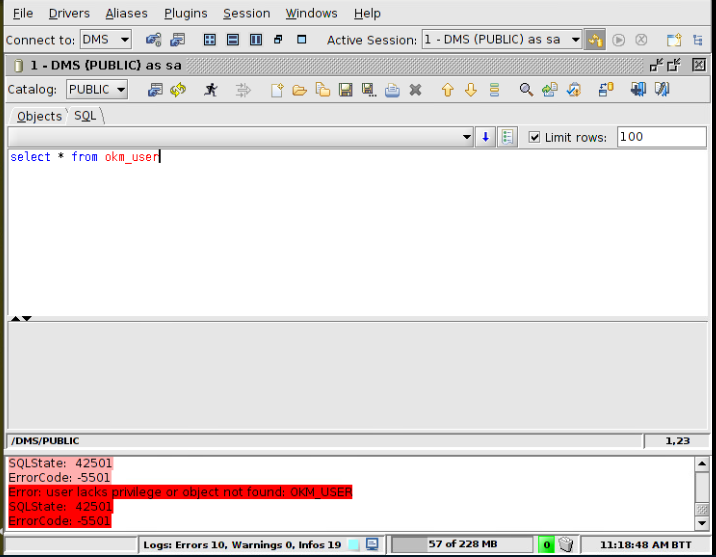Open the Plugins menu
Viewport: 716px width, 557px height.
186,13
